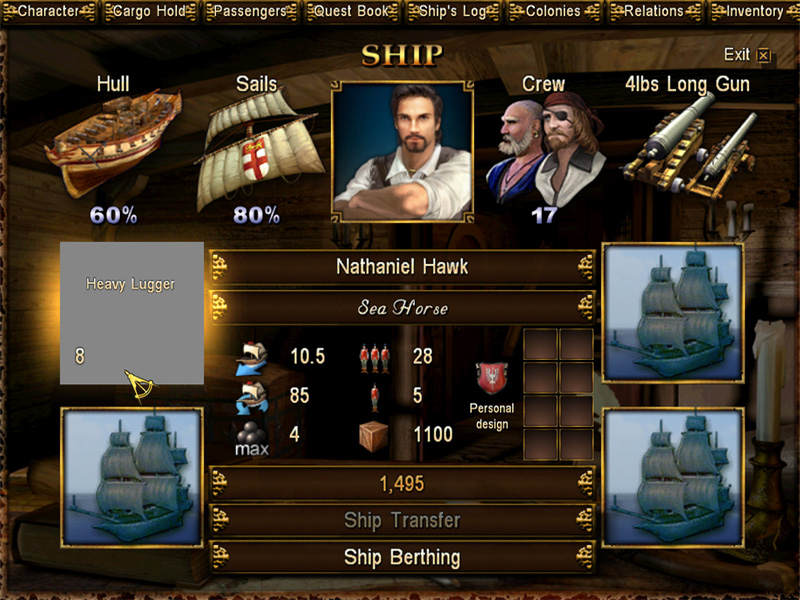This screenshot has height=600, width=800.
Task: Click the three soldiers max crew icon
Action: (375, 358)
